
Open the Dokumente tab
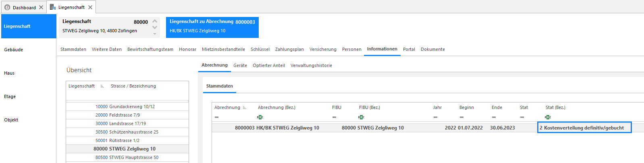click(x=433, y=49)
